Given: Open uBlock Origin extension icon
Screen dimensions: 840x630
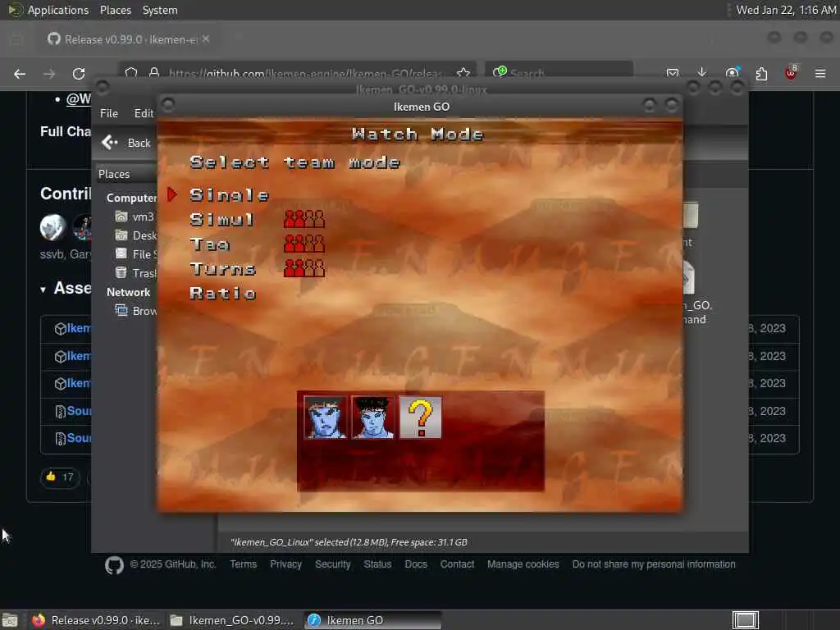Looking at the screenshot, I should point(791,73).
